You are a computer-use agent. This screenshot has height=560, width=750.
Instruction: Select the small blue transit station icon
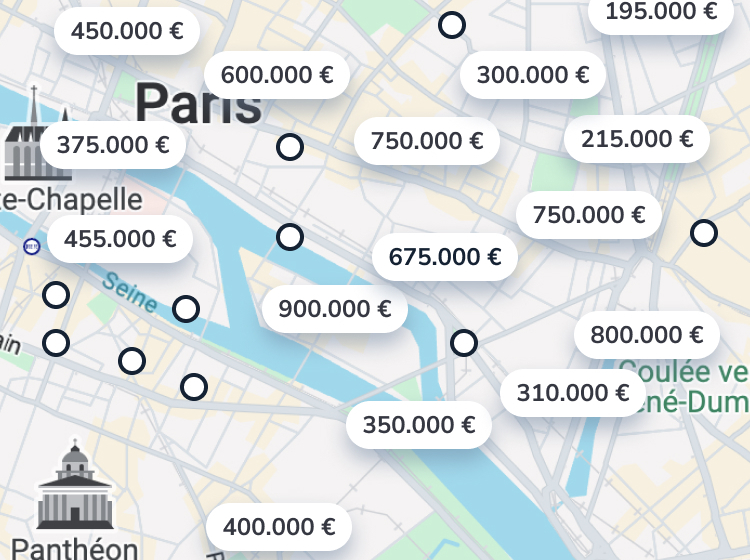(32, 245)
